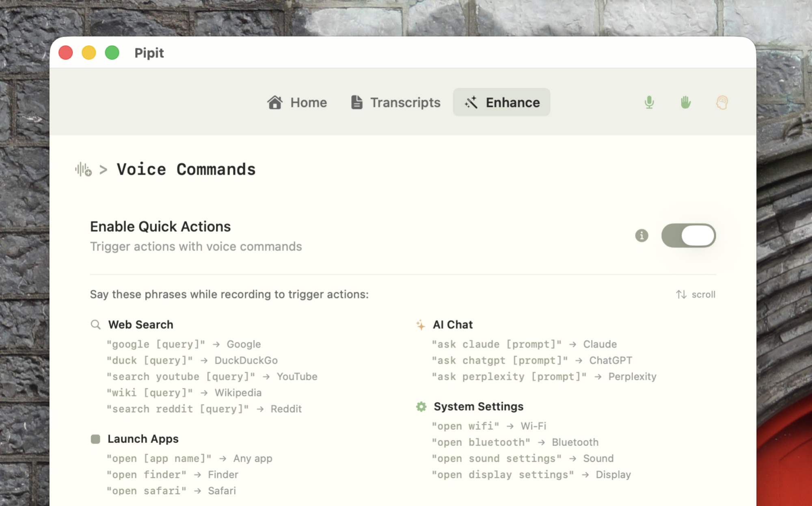Click the "search youtube [query]" phrase
The height and width of the screenshot is (506, 812).
coord(181,376)
